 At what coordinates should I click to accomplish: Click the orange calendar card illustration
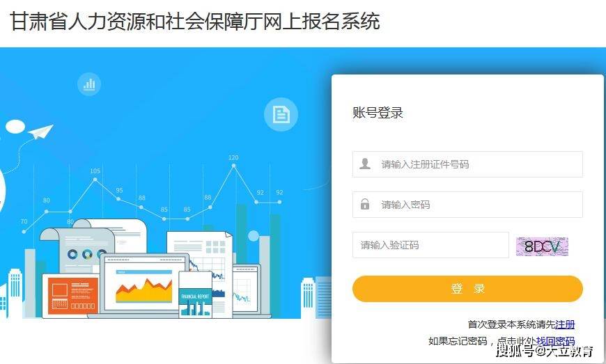pos(72,296)
